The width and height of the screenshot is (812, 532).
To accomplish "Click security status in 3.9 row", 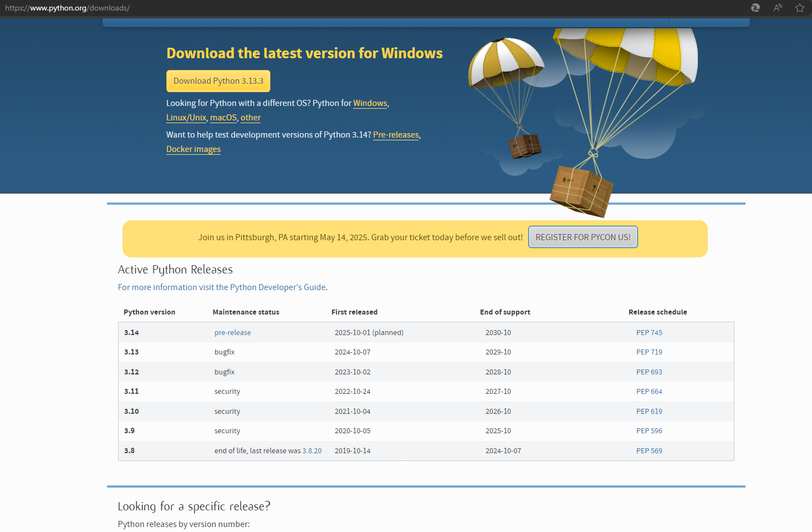I will [x=227, y=431].
